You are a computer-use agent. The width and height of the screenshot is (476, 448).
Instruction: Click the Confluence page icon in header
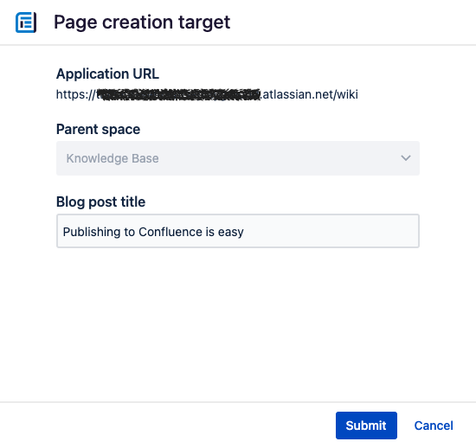(26, 22)
